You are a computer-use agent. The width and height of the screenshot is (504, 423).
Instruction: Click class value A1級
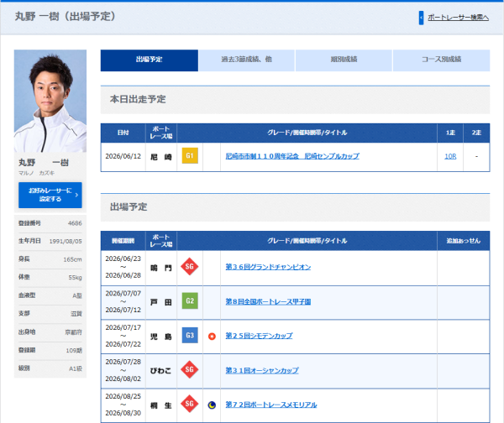[76, 368]
